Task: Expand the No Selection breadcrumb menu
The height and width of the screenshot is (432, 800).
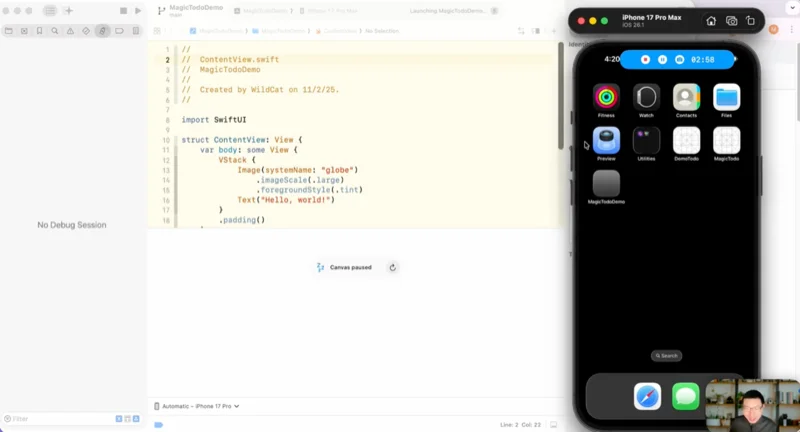Action: [x=381, y=31]
